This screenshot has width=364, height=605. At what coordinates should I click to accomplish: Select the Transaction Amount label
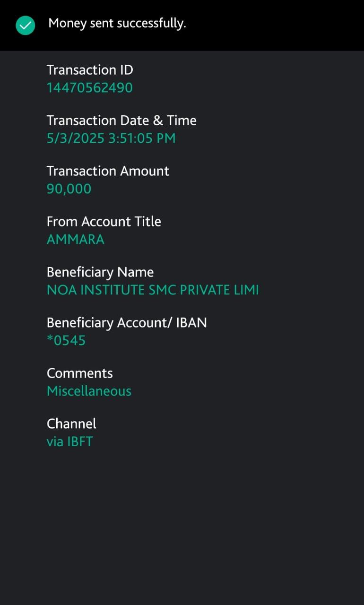pos(108,171)
